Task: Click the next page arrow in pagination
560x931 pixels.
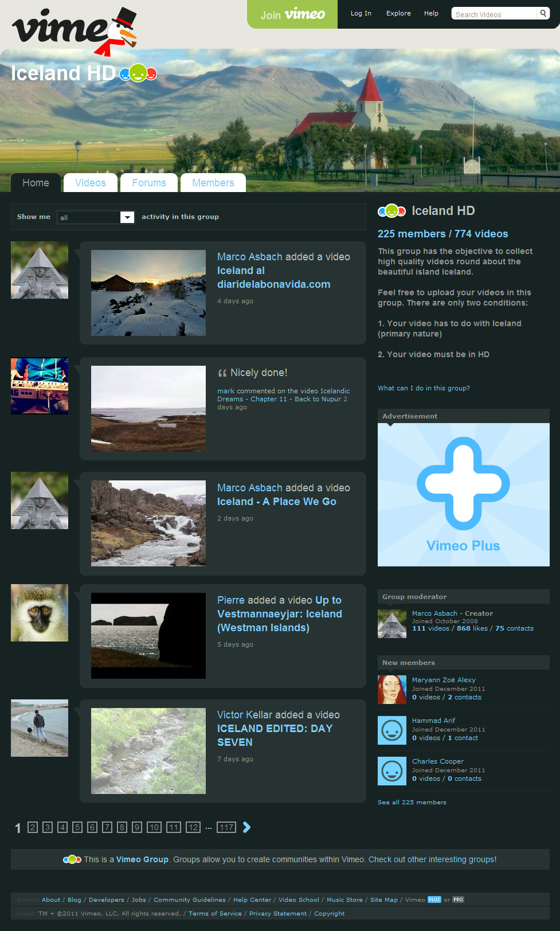Action: (246, 827)
